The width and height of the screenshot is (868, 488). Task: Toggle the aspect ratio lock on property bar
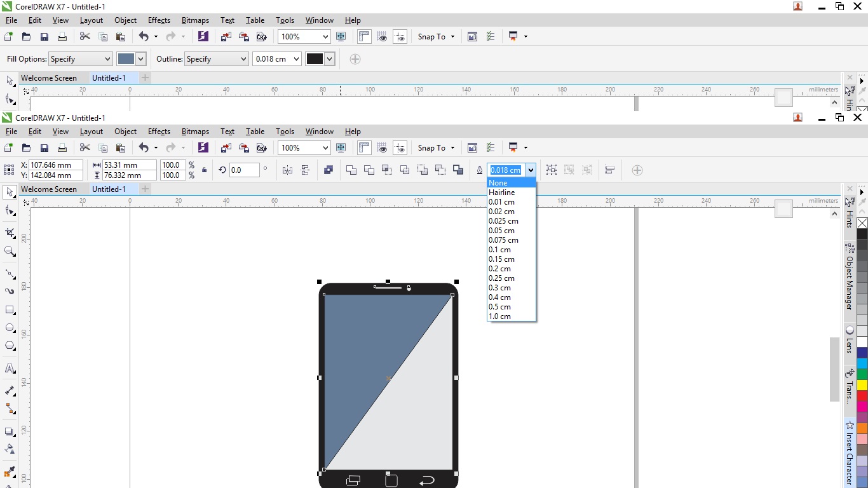pos(203,170)
